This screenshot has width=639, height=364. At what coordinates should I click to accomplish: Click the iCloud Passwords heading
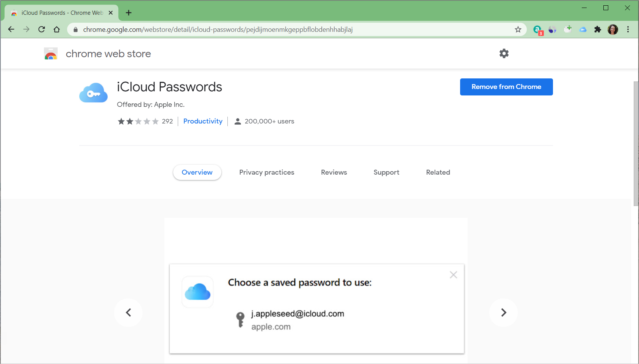click(x=169, y=87)
